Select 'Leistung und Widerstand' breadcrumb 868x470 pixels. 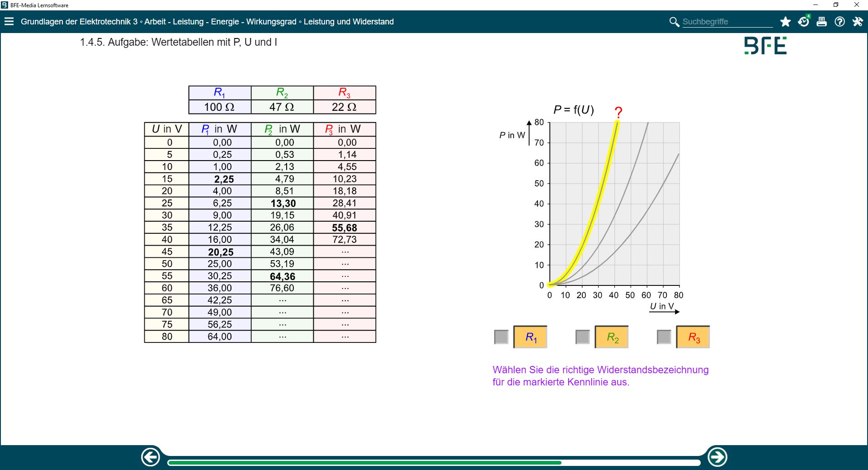tap(349, 22)
